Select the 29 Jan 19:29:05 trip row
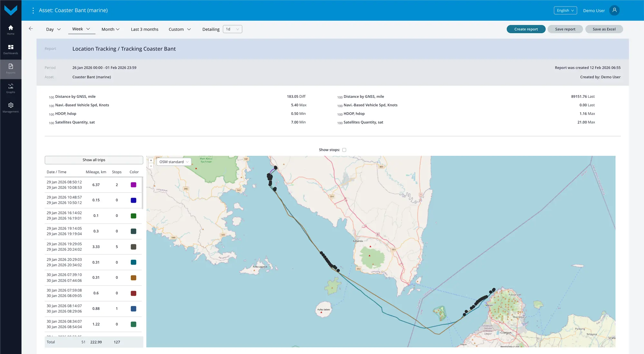Screen dimensions: 644x354 point(64,247)
